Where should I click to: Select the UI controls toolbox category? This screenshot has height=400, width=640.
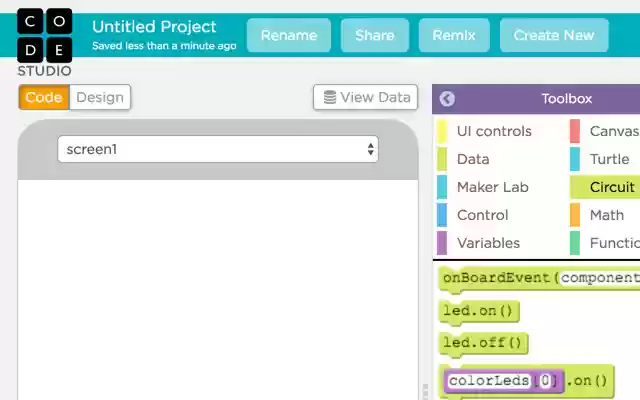pyautogui.click(x=494, y=131)
